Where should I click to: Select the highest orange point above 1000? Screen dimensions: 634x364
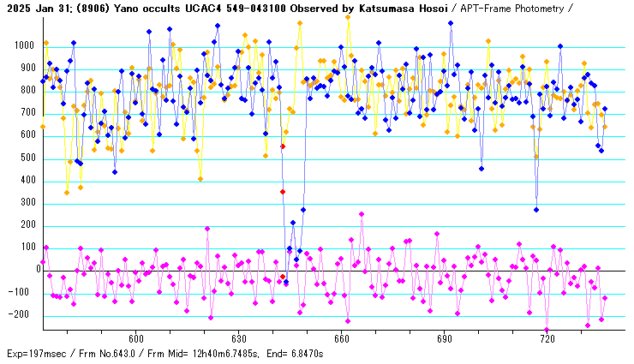coord(348,17)
